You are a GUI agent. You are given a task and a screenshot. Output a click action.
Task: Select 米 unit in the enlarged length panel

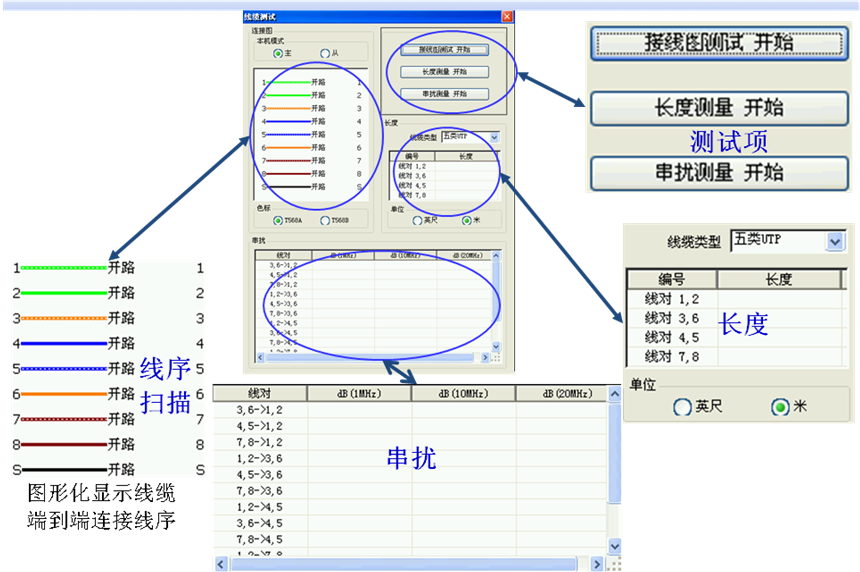(x=779, y=407)
